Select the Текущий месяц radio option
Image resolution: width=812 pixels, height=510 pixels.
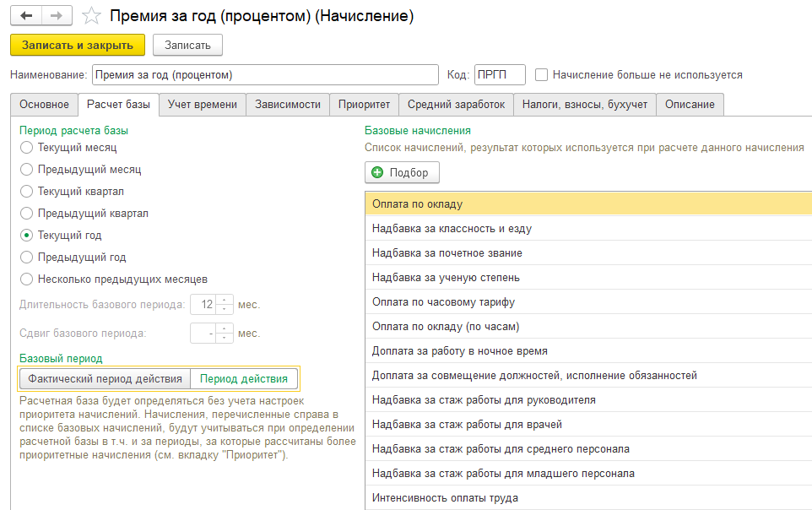[26, 148]
